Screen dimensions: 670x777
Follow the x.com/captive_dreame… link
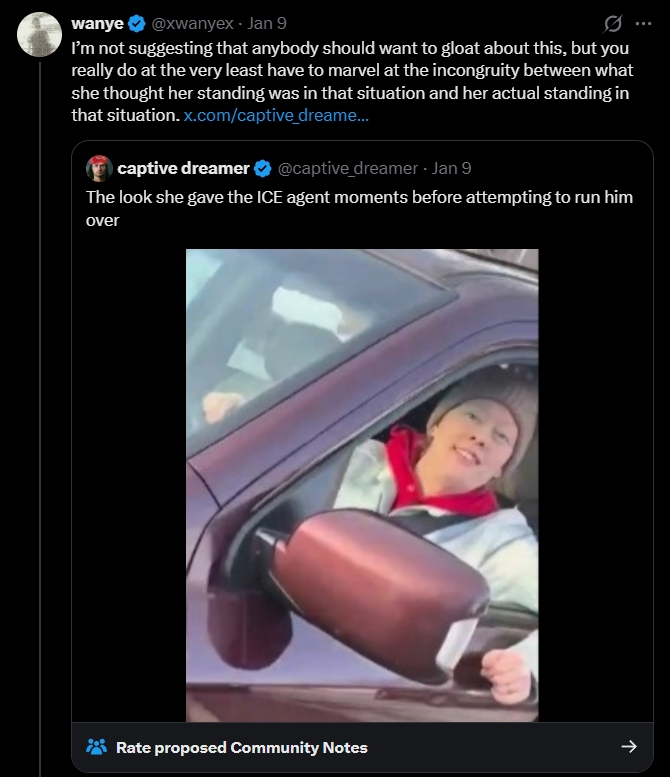coord(262,117)
